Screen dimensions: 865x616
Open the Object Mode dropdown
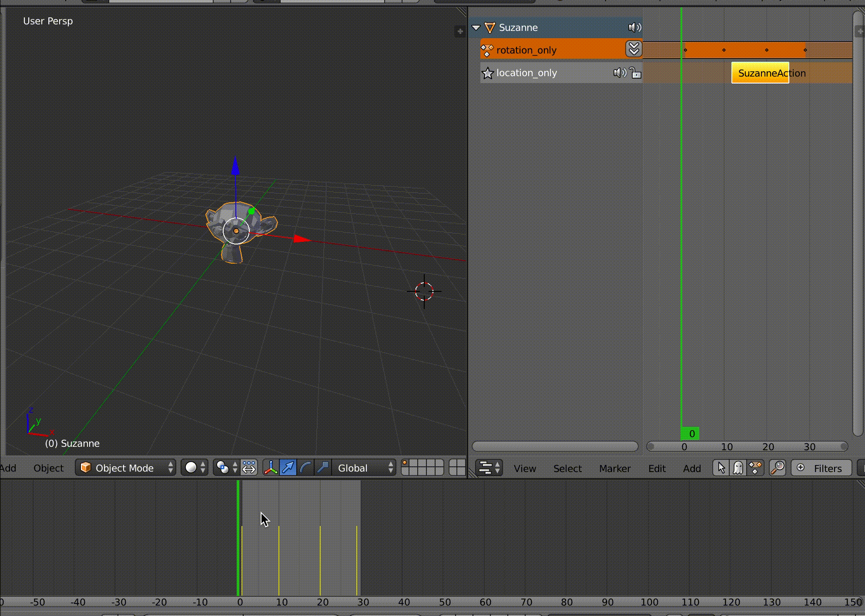click(125, 468)
